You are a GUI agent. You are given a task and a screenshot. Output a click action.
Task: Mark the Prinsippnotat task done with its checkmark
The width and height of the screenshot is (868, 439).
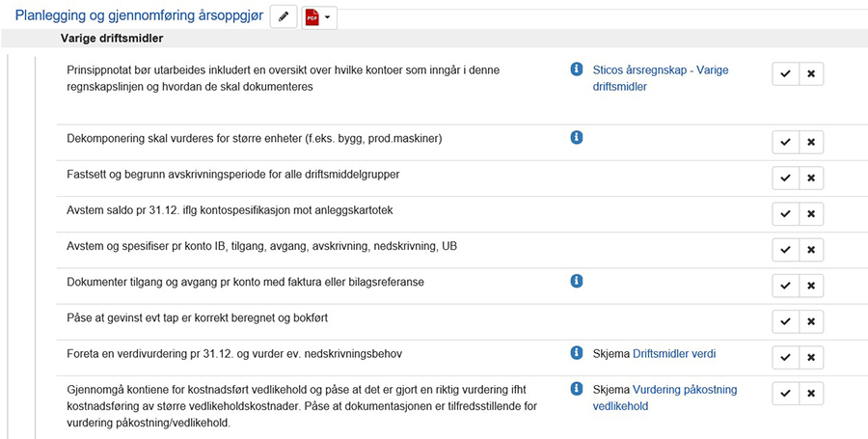click(785, 74)
